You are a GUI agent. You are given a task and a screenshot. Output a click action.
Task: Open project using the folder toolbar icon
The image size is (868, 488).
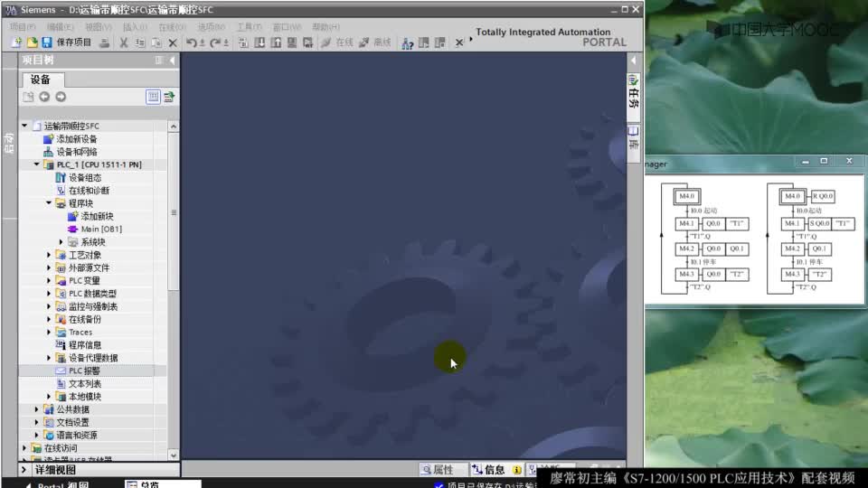coord(33,42)
